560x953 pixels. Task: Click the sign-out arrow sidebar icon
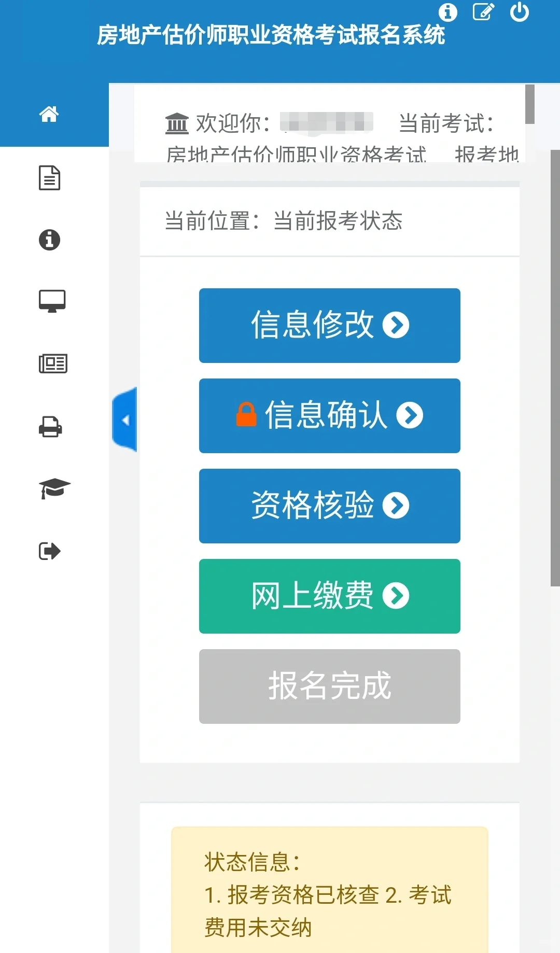click(x=50, y=551)
